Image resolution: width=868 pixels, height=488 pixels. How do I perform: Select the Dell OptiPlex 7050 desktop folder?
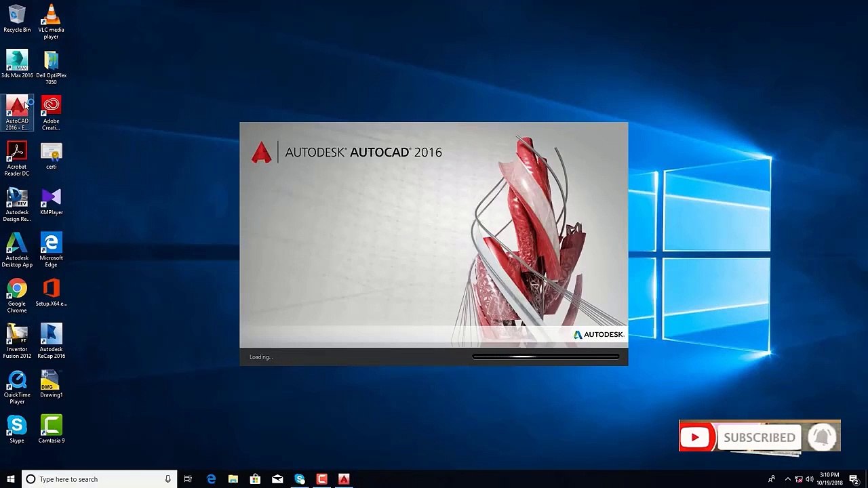click(x=51, y=68)
